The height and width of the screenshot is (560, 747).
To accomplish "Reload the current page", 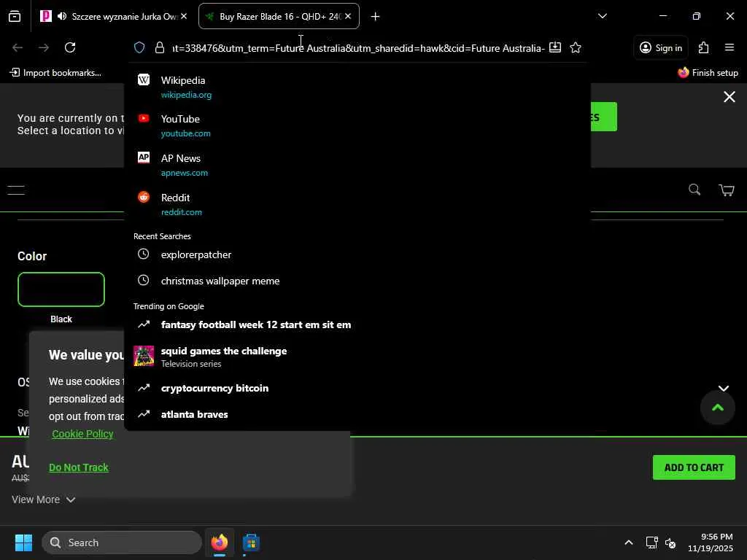I will pos(70,47).
